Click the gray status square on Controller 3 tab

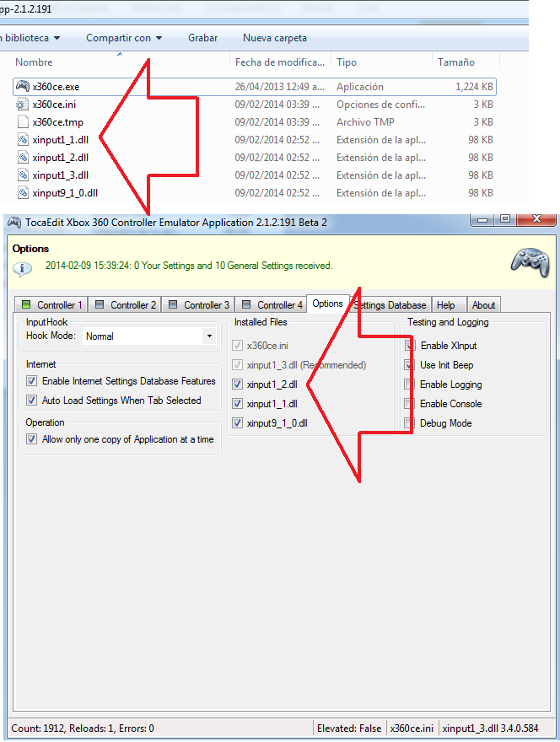173,304
